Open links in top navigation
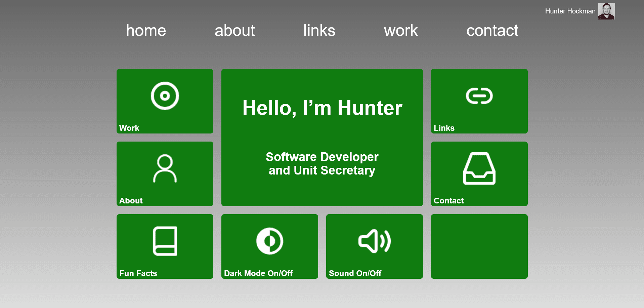Screen dimensions: 644x308 (x=319, y=31)
